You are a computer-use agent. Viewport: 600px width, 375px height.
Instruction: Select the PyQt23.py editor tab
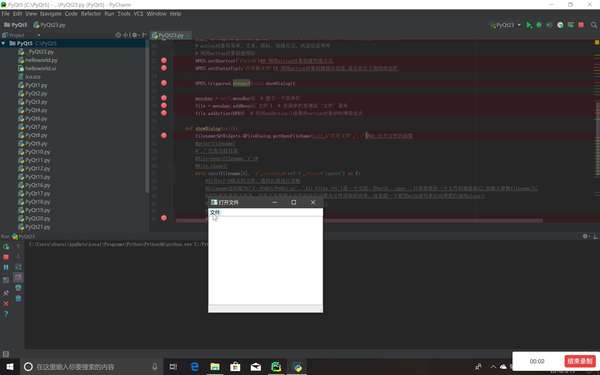tap(171, 36)
